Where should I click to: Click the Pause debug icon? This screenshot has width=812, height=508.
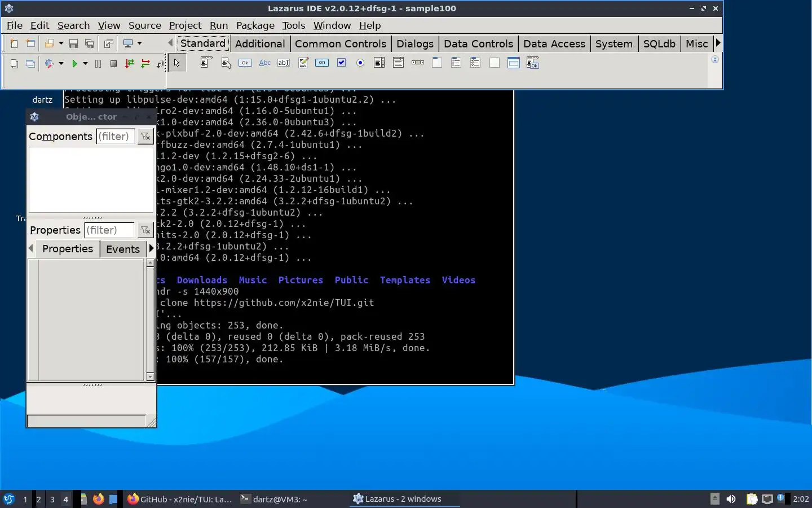pos(98,64)
